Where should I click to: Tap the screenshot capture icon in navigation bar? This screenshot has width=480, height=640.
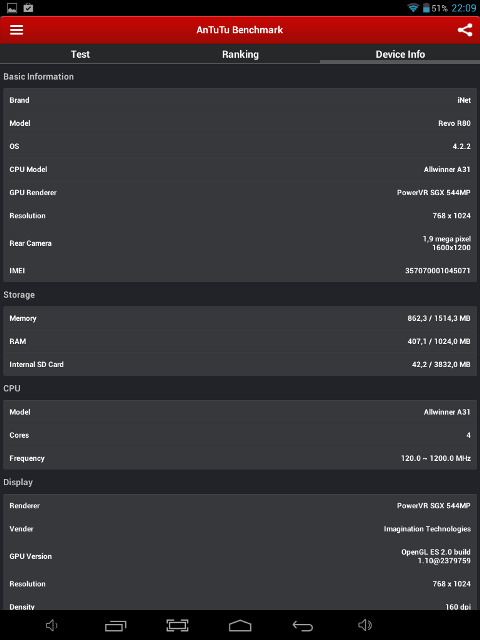(x=177, y=625)
